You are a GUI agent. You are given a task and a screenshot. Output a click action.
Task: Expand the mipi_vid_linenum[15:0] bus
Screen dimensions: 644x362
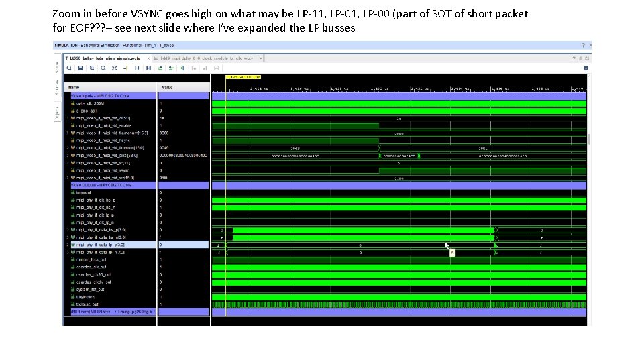pyautogui.click(x=68, y=147)
